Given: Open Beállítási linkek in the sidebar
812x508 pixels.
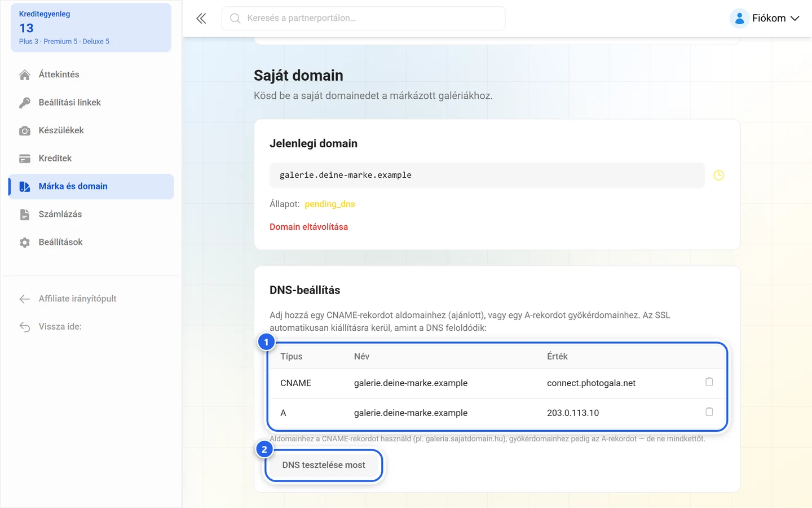Looking at the screenshot, I should click(x=91, y=103).
